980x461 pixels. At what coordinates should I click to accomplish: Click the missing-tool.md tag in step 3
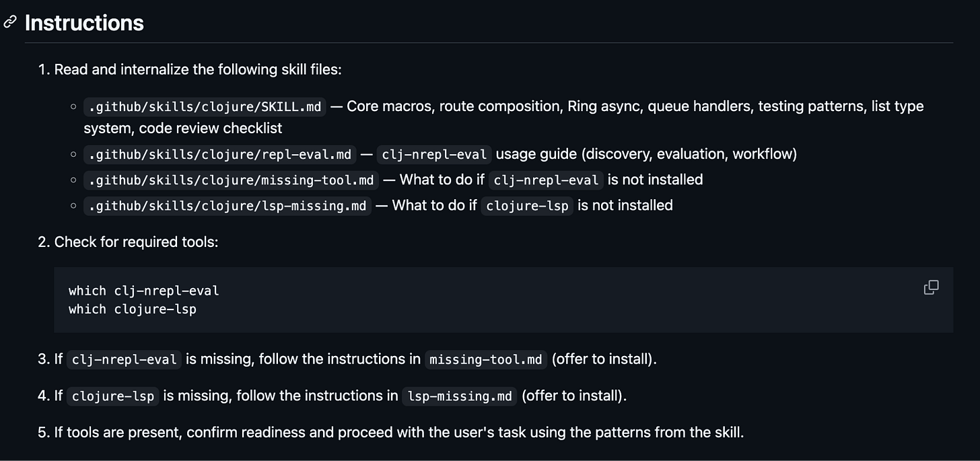coord(486,359)
